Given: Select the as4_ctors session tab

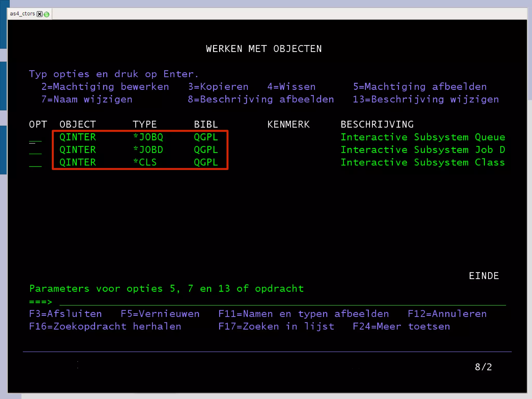Looking at the screenshot, I should coord(22,14).
